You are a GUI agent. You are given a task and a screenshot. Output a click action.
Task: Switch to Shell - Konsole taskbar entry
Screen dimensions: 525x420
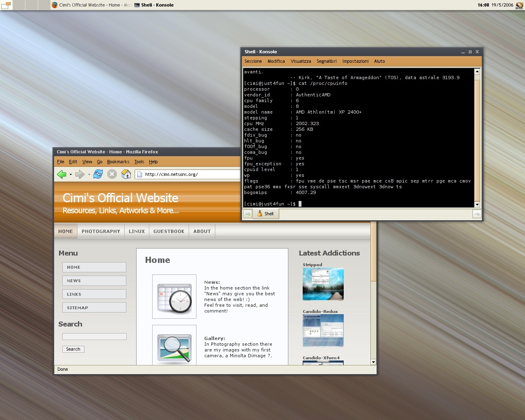click(155, 5)
